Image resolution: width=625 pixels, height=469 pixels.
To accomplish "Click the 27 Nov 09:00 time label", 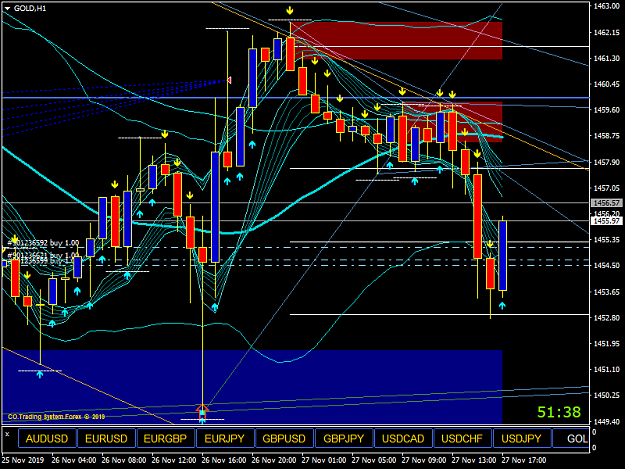I will point(424,460).
